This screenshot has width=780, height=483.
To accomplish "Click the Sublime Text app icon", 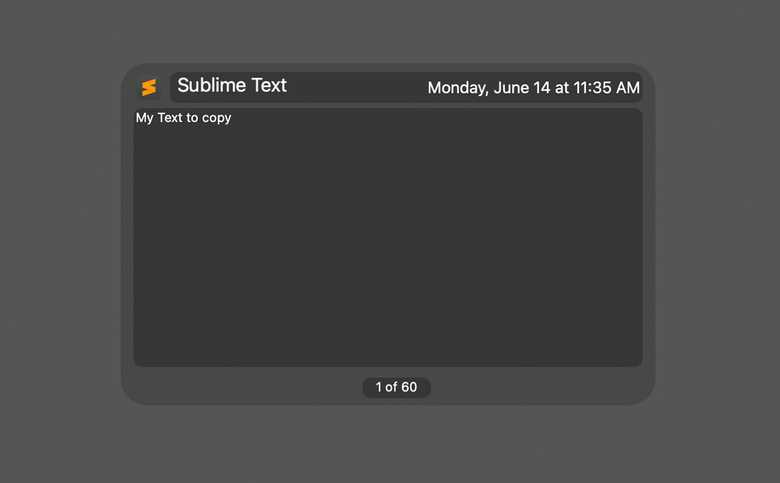I will (149, 88).
